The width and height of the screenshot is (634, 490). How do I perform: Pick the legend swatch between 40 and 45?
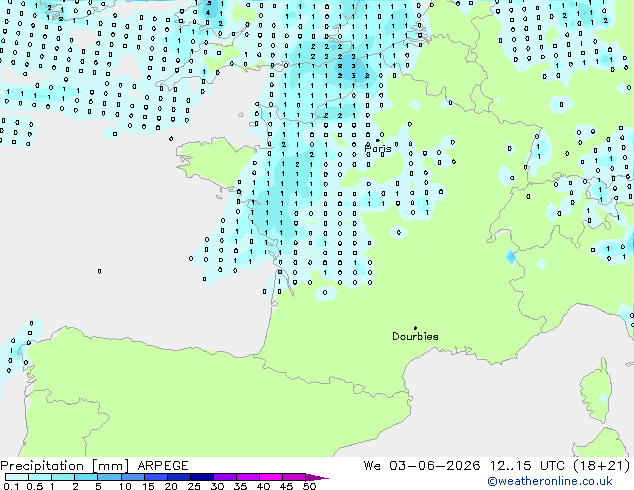271,477
